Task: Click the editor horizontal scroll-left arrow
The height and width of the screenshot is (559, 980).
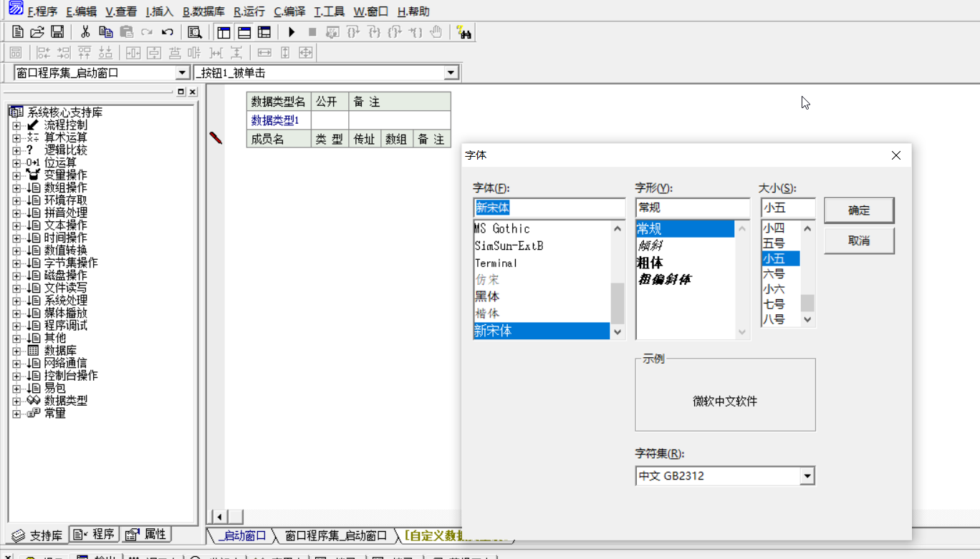Action: (x=220, y=517)
